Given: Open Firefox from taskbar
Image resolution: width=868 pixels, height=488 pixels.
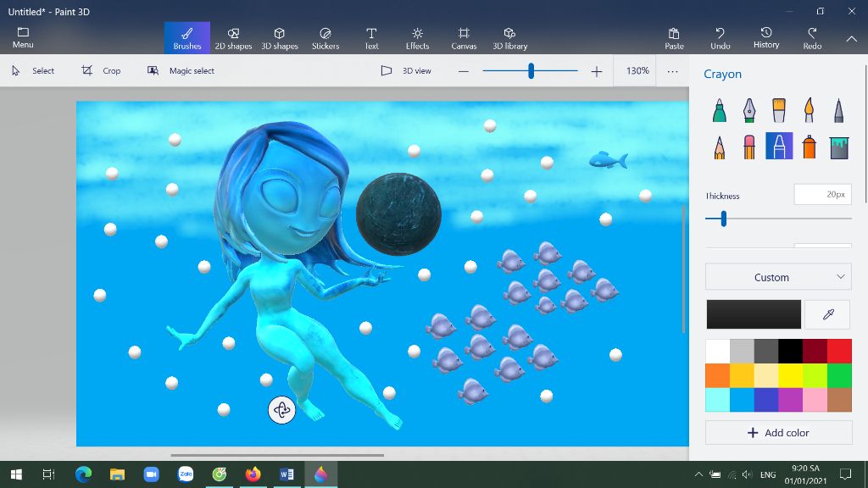Looking at the screenshot, I should 253,474.
